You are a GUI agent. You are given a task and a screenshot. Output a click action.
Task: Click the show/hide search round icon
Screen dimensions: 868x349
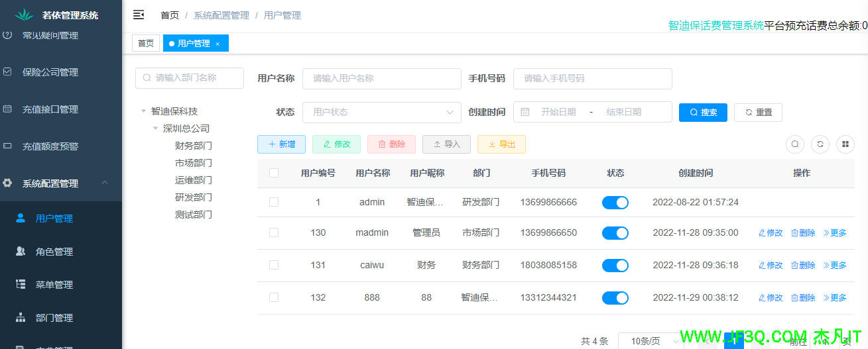[x=795, y=144]
